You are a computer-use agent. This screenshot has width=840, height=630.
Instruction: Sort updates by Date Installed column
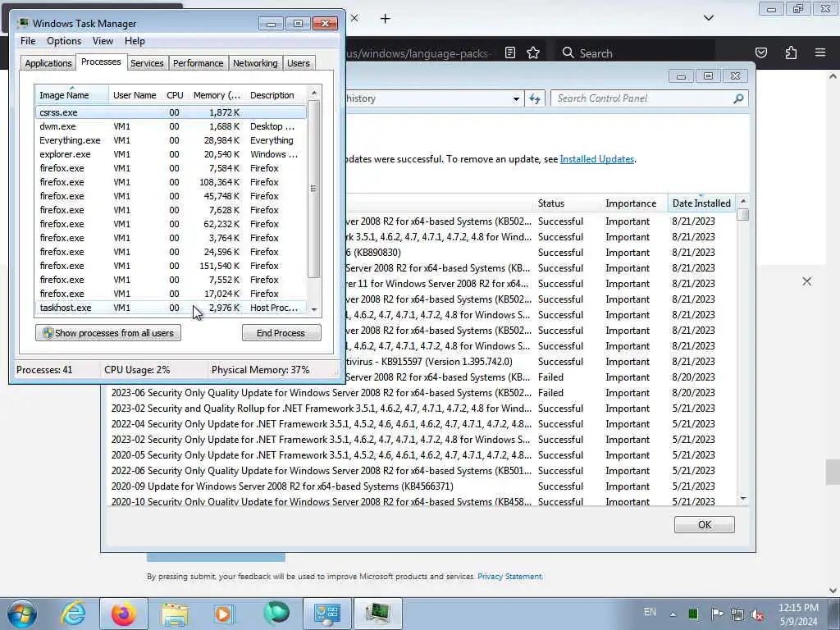[x=701, y=203]
